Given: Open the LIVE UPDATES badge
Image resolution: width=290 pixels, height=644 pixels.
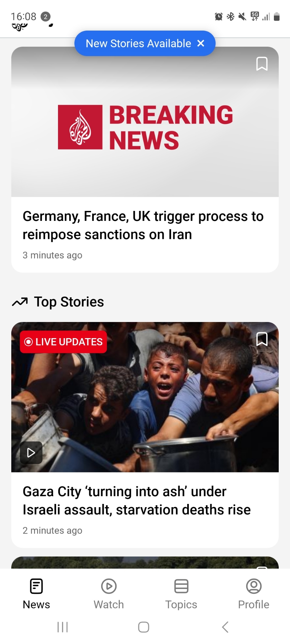Looking at the screenshot, I should [x=63, y=342].
